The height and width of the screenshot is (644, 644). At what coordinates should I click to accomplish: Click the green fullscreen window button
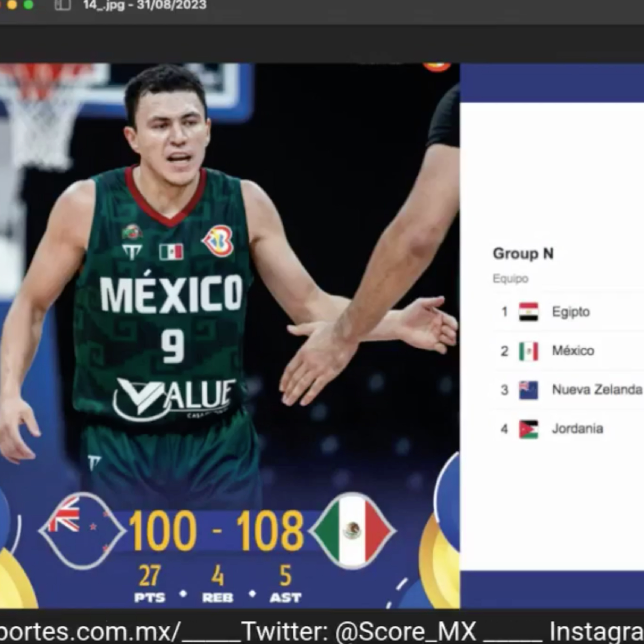tap(29, 5)
